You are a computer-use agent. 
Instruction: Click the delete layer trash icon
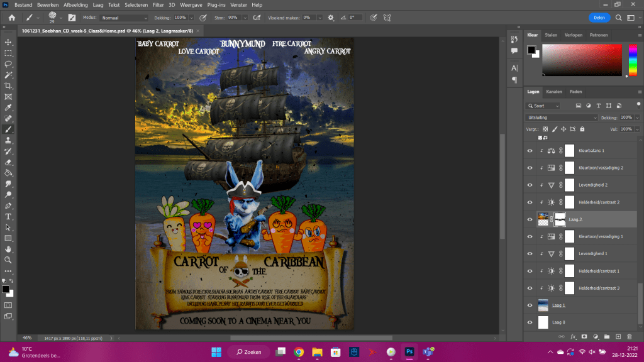coord(629,337)
